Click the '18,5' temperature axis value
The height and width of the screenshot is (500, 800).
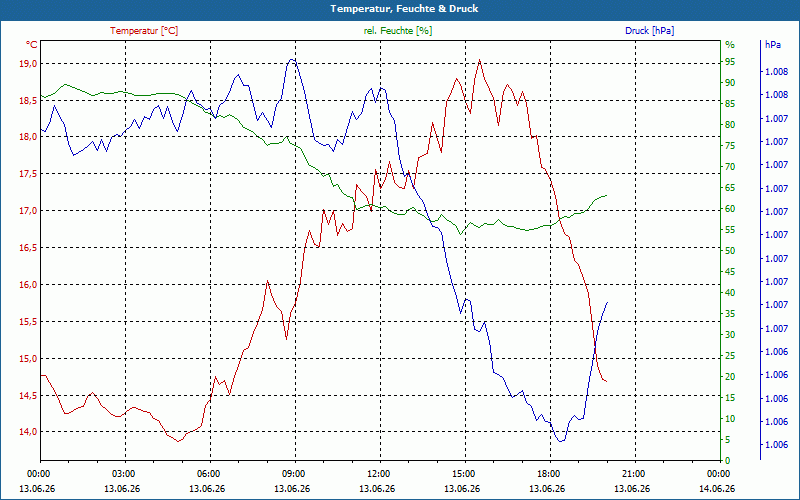[28, 101]
